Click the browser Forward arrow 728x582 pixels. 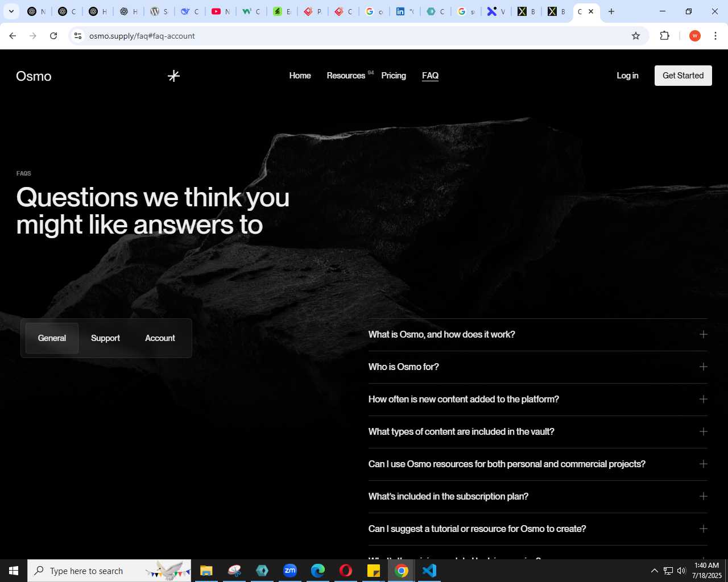coord(33,36)
